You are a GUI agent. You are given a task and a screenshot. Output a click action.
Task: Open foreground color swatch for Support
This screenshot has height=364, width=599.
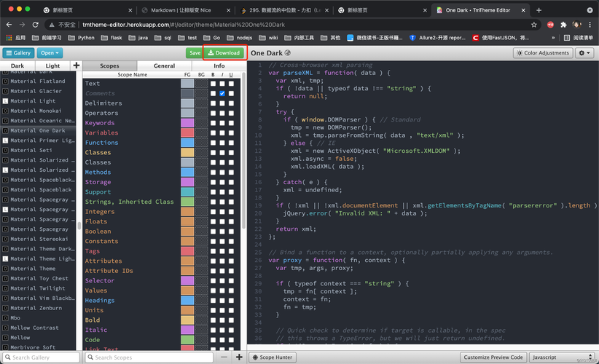coord(187,192)
